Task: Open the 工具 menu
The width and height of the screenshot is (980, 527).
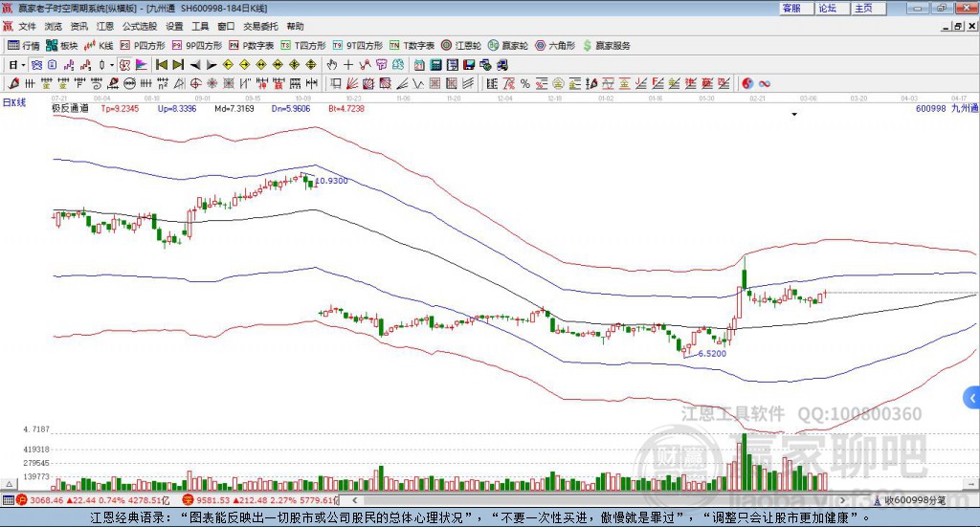Action: (x=200, y=26)
